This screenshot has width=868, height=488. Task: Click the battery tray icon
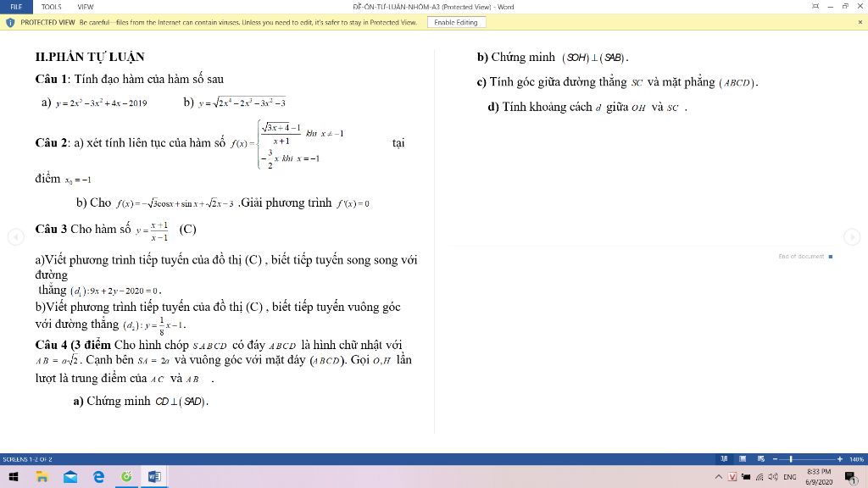pyautogui.click(x=746, y=476)
